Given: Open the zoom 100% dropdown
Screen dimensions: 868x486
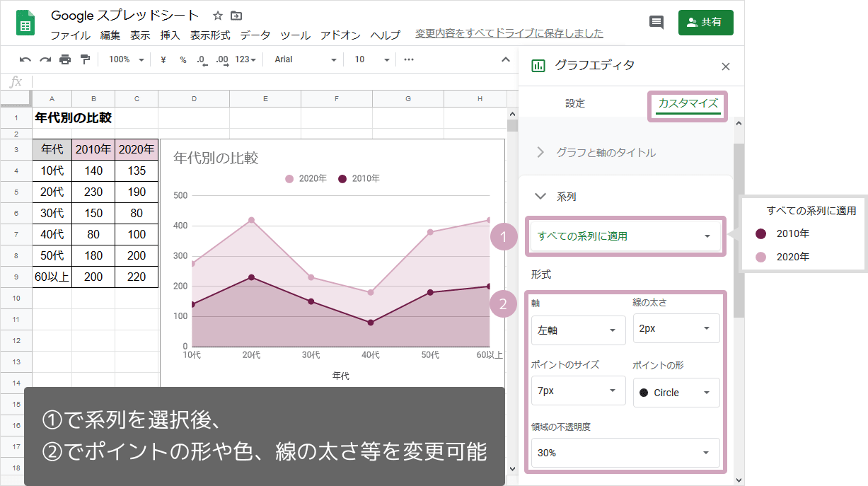Looking at the screenshot, I should point(126,60).
